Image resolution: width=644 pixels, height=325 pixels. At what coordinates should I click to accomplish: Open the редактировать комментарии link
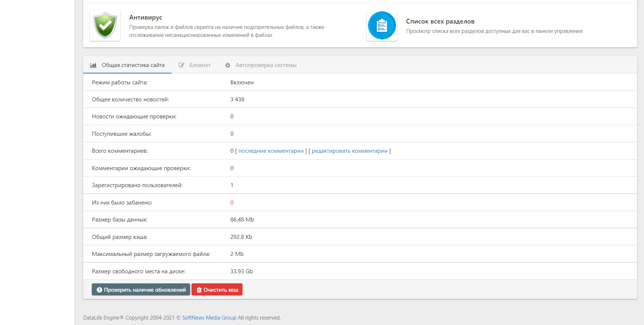[349, 151]
